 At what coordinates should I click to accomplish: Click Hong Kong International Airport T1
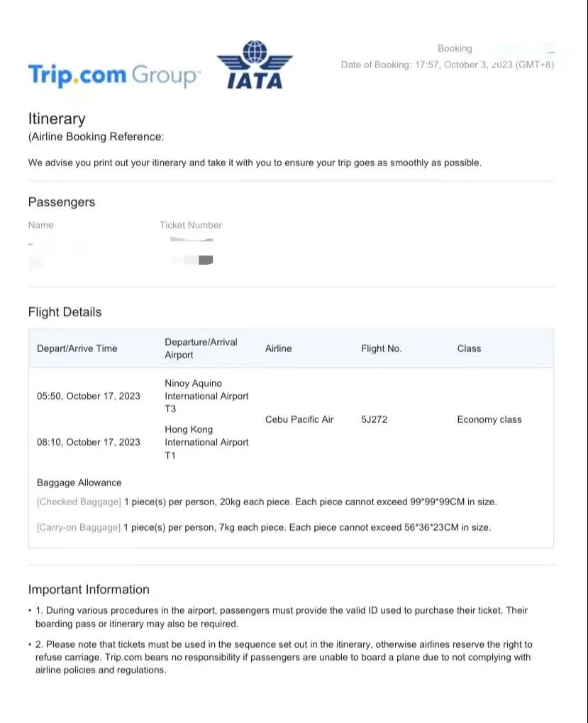tap(206, 442)
